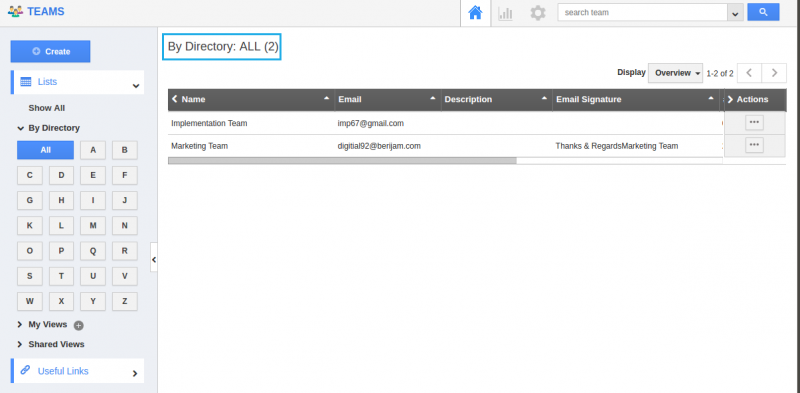This screenshot has height=393, width=800.
Task: Sort by the Description column header
Action: pyautogui.click(x=496, y=100)
